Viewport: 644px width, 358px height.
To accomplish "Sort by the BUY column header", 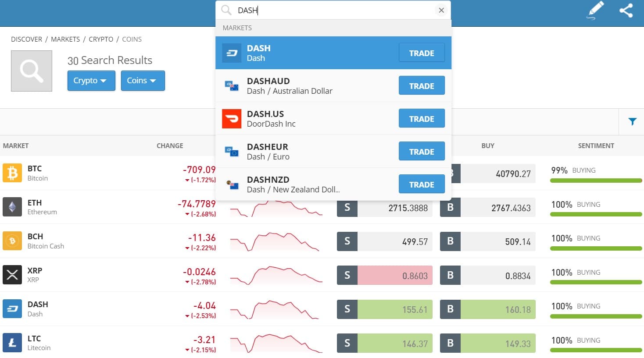I will pyautogui.click(x=488, y=145).
